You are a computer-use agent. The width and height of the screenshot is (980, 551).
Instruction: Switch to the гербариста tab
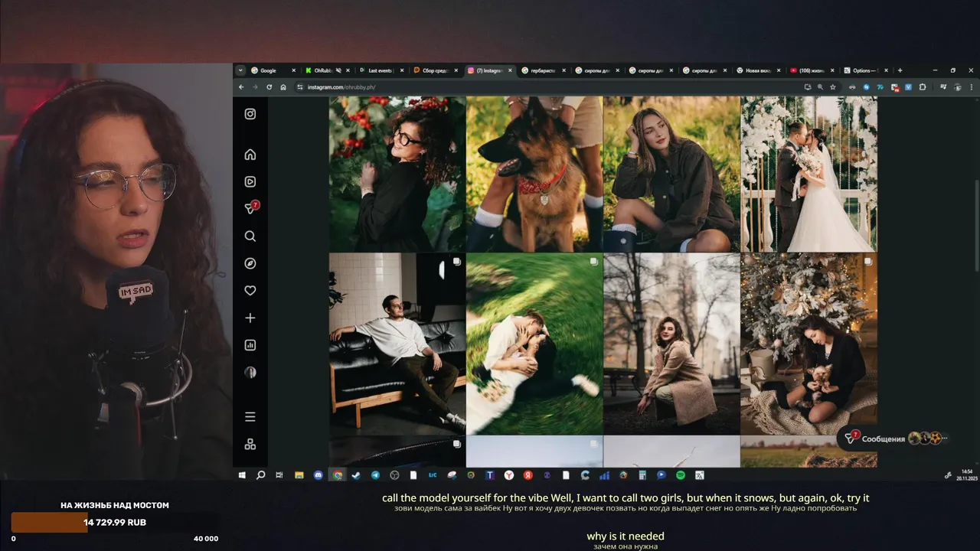(x=544, y=70)
